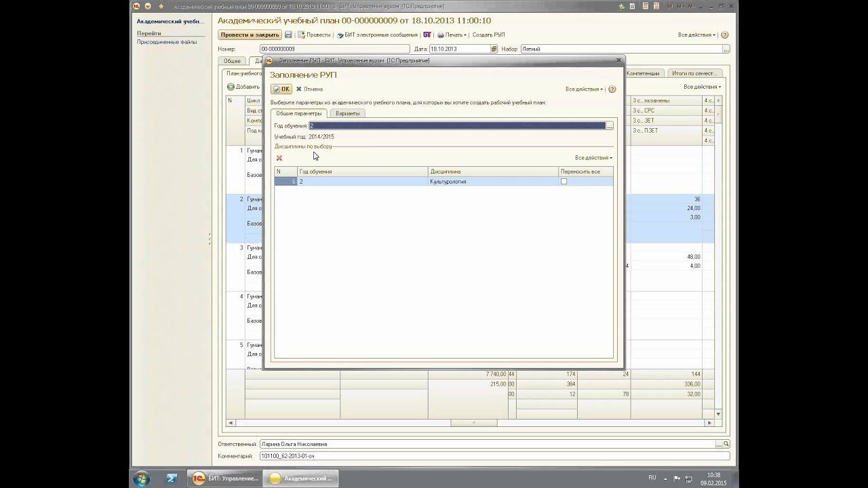The image size is (868, 488).
Task: Select the Общие параметры tab
Action: 299,113
